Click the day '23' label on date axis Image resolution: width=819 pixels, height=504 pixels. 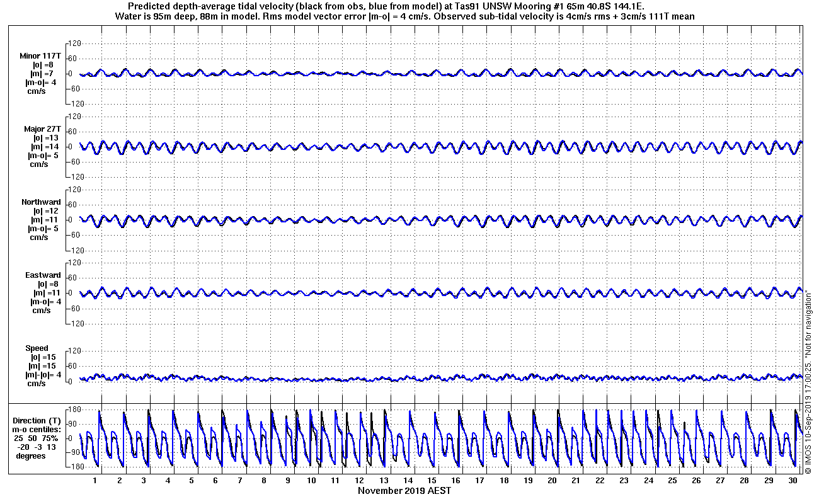coord(624,481)
